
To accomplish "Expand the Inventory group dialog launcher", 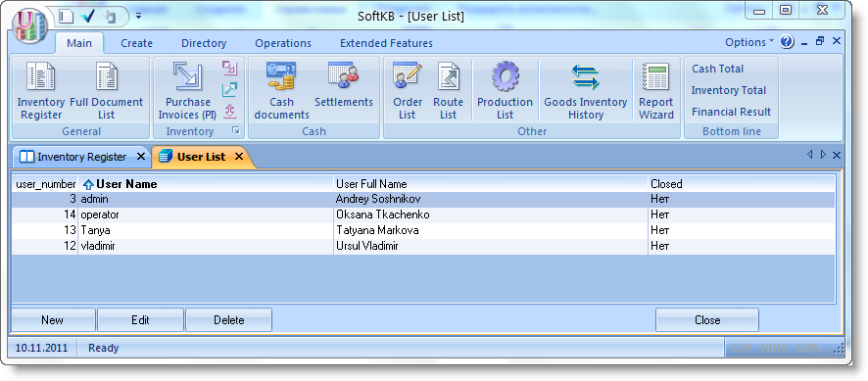I will tap(236, 130).
